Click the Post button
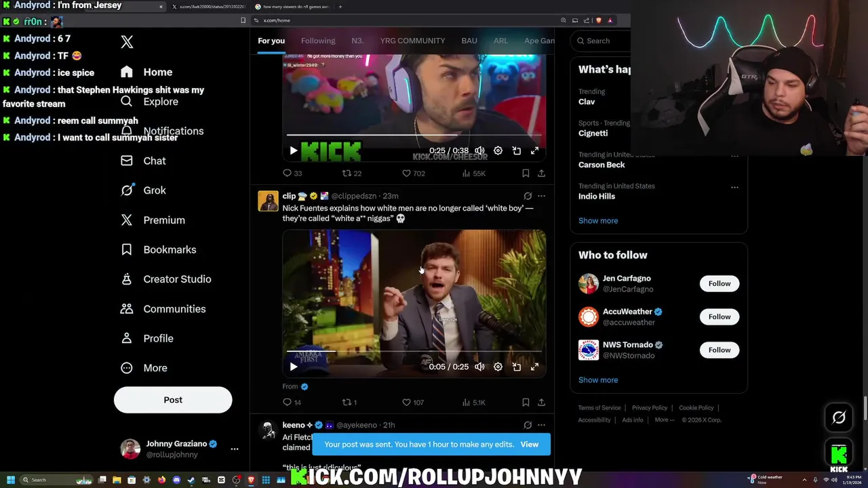The width and height of the screenshot is (868, 488). [x=173, y=400]
